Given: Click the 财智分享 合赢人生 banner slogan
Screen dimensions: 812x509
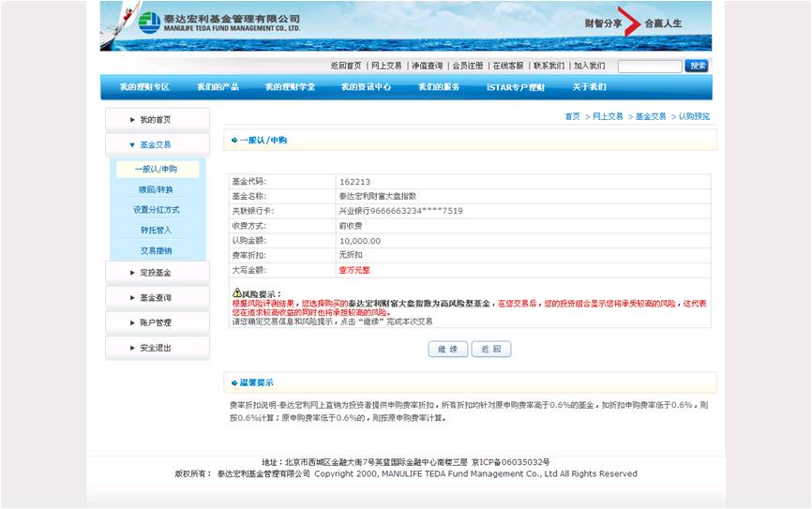Looking at the screenshot, I should [x=633, y=22].
